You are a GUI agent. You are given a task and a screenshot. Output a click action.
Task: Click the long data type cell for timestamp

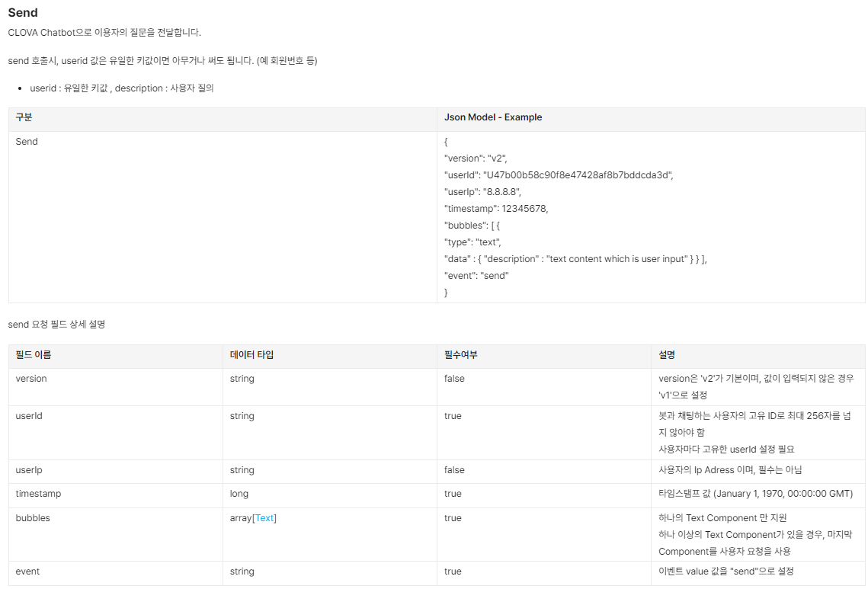[239, 494]
